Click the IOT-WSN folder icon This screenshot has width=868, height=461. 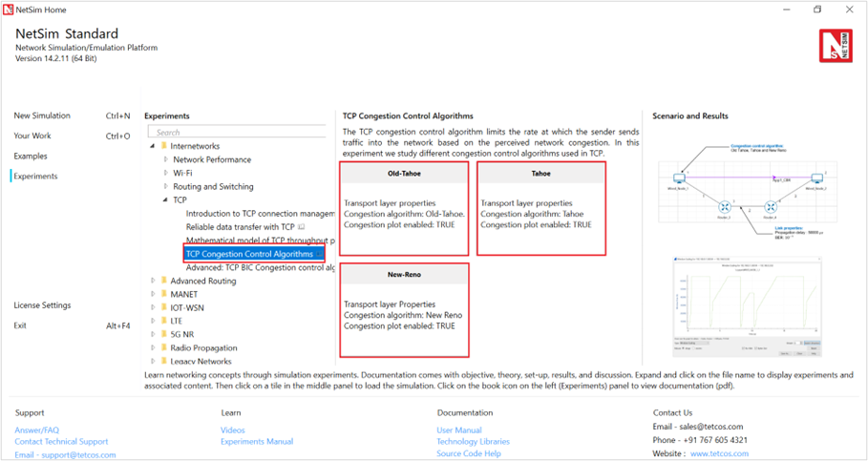163,308
